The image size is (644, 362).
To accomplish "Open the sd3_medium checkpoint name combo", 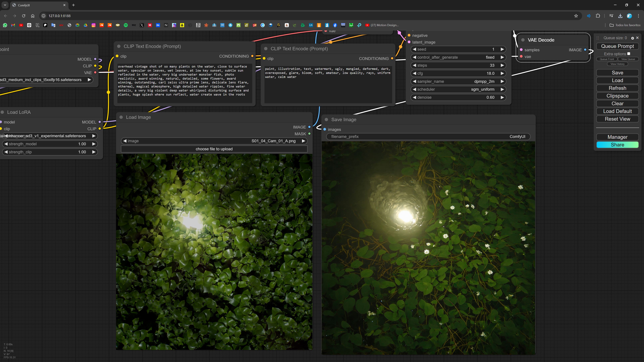I will click(x=46, y=80).
